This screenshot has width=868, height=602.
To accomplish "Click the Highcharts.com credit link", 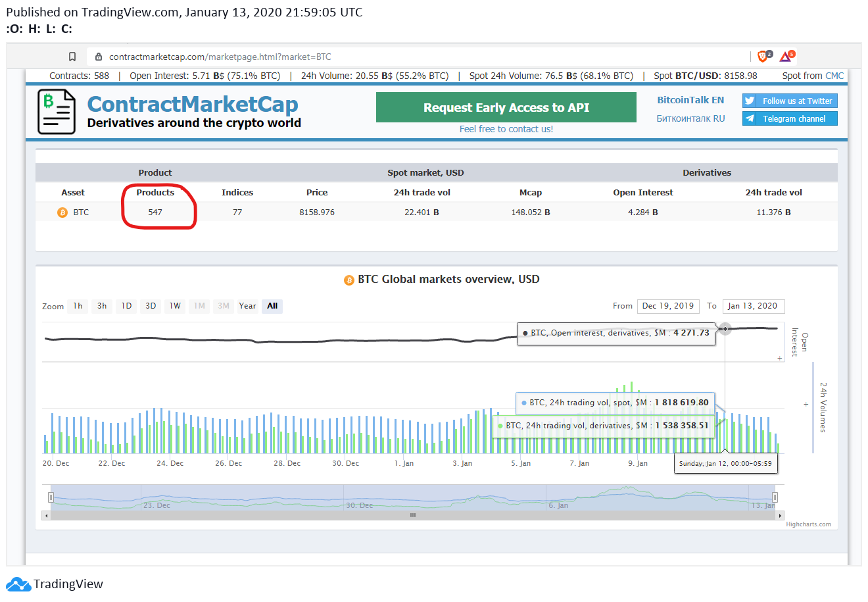I will 808,524.
